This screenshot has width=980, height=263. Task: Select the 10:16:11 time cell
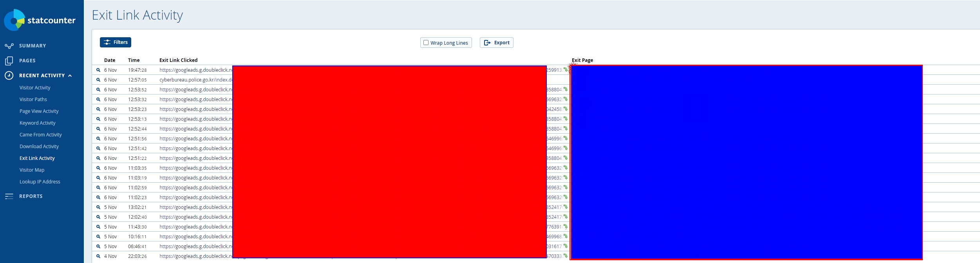137,237
